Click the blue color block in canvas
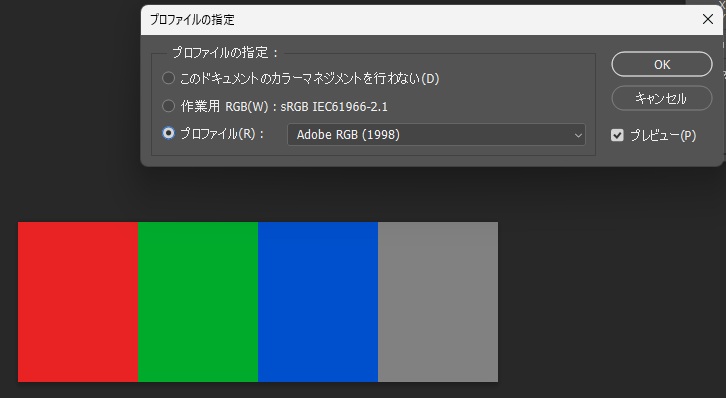 tap(318, 302)
